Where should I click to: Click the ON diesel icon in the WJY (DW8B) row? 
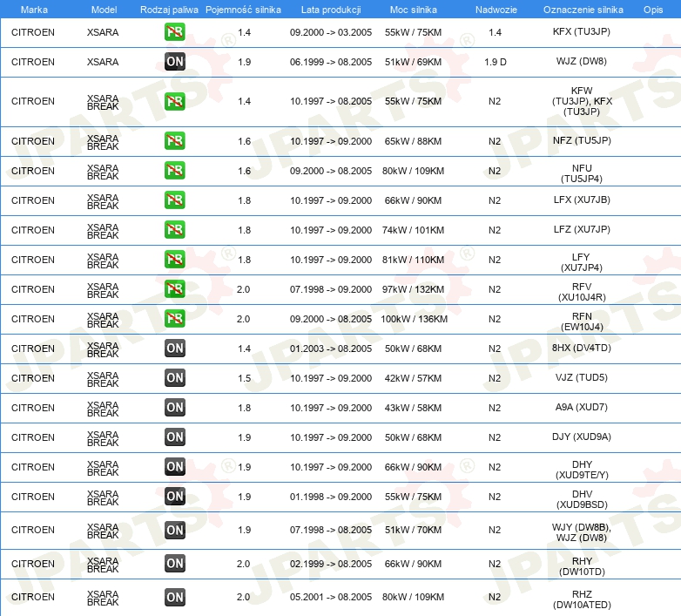[x=174, y=530]
